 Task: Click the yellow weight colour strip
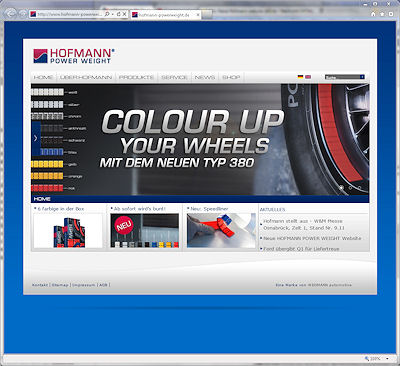click(x=47, y=164)
